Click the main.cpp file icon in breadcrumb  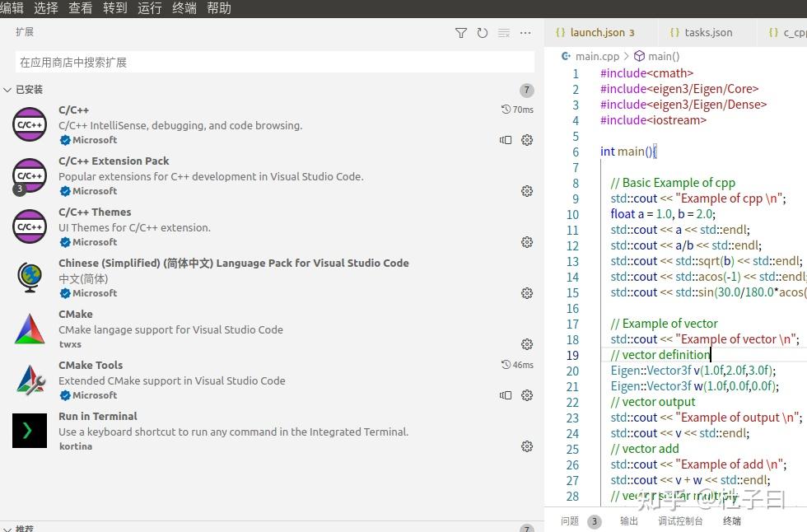click(x=566, y=56)
